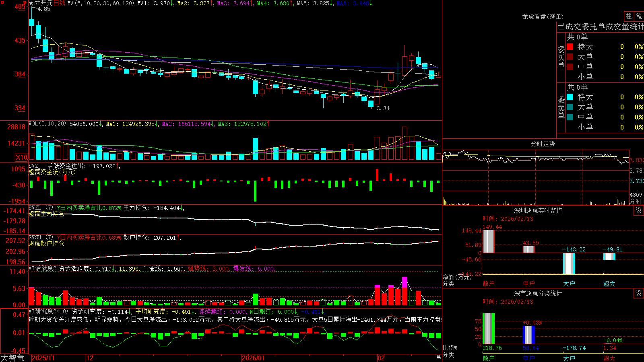Select the -143.22 大户 bar in realtime monitor
This screenshot has height=362, width=644.
click(569, 263)
